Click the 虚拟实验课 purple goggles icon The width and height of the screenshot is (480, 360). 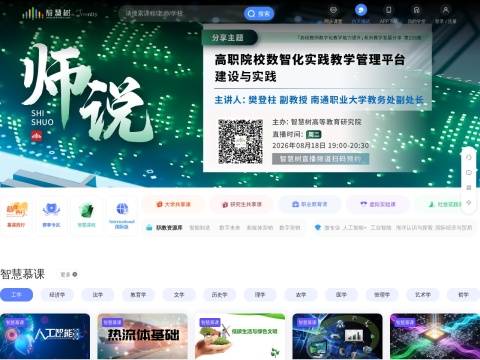[x=364, y=204]
